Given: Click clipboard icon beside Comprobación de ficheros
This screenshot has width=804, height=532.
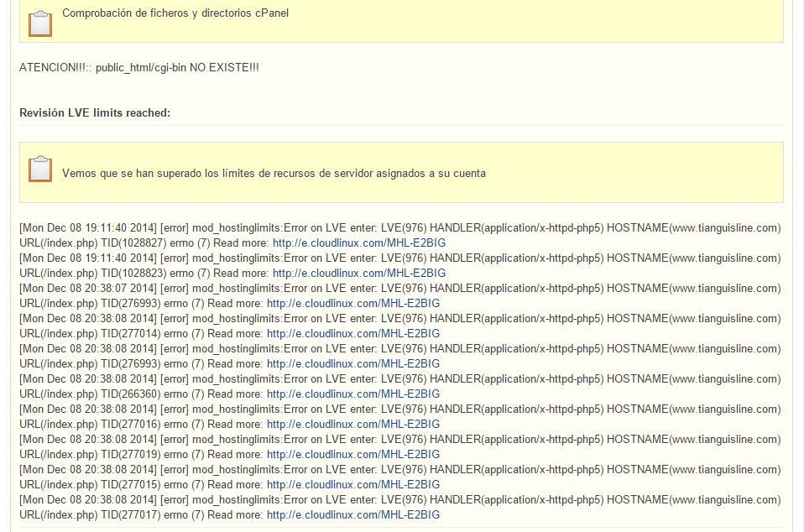Looking at the screenshot, I should (x=40, y=23).
